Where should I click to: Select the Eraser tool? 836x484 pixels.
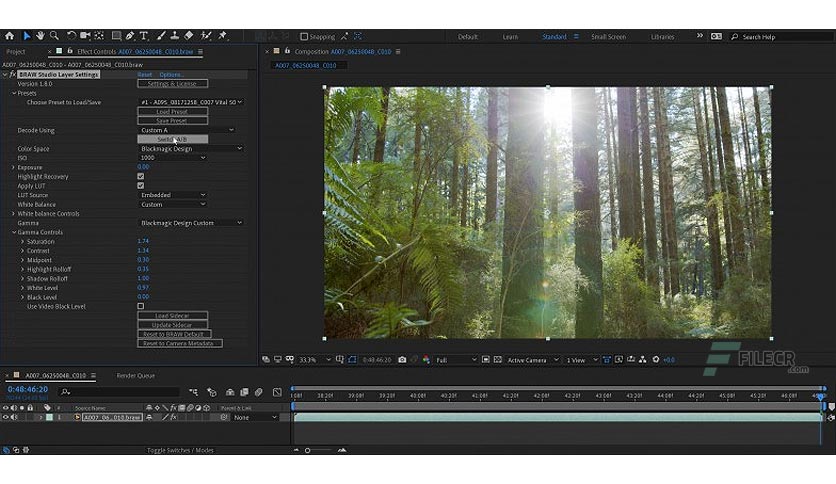[189, 36]
